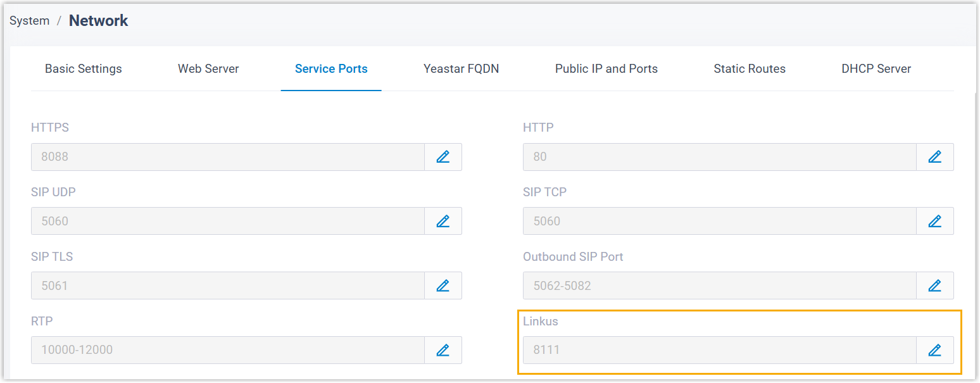Image resolution: width=980 pixels, height=383 pixels.
Task: Edit the Linkus port with pencil icon
Action: (x=934, y=350)
